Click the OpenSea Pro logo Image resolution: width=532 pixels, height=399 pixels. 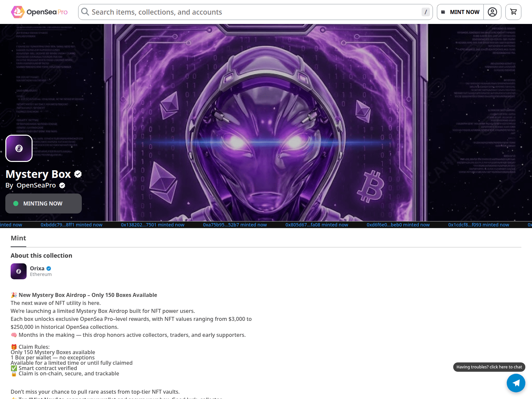tap(39, 12)
